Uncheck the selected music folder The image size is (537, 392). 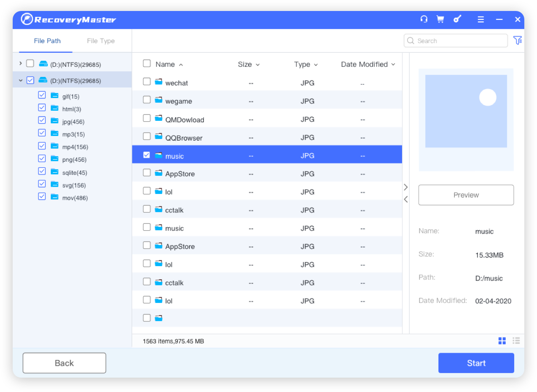point(146,155)
